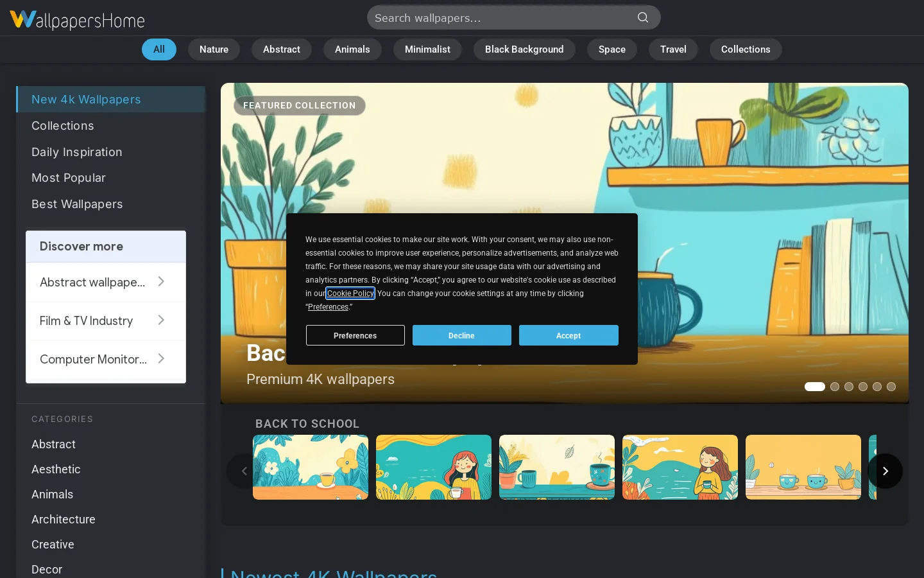Jump to the sixth slide dot

(891, 387)
